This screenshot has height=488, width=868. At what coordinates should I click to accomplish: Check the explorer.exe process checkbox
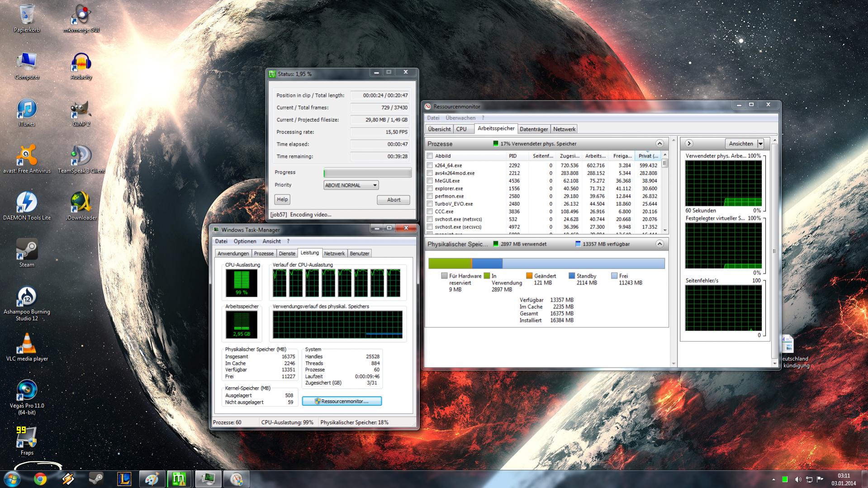[430, 189]
